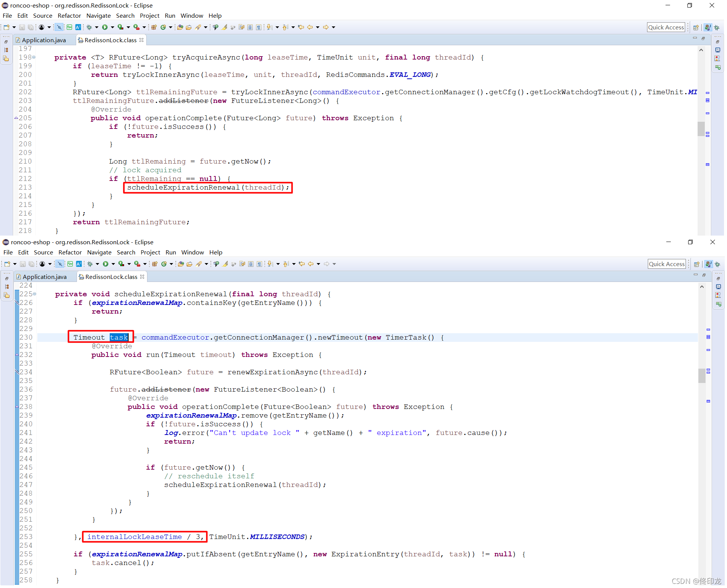This screenshot has width=727, height=588.
Task: Toggle Mark Occurrences highlighter in top toolbar
Action: [224, 27]
